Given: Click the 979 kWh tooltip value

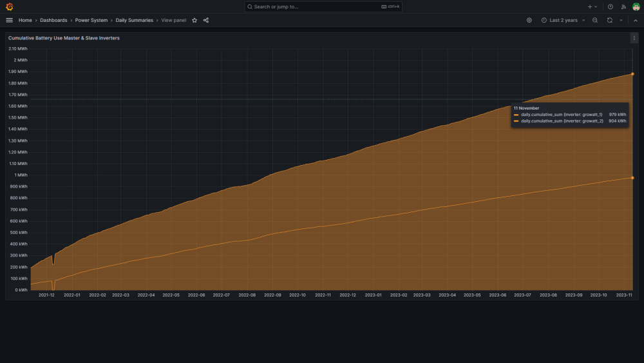Looking at the screenshot, I should (x=618, y=115).
